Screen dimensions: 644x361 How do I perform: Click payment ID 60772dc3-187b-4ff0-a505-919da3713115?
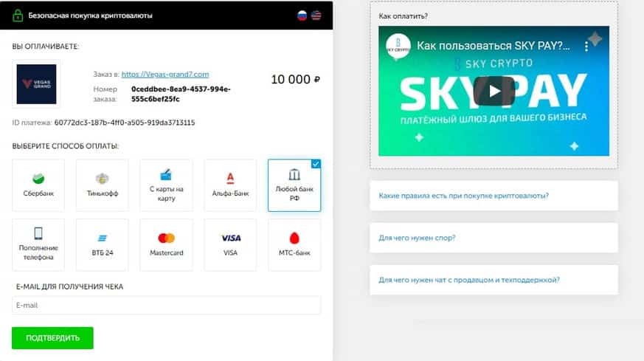(x=125, y=123)
